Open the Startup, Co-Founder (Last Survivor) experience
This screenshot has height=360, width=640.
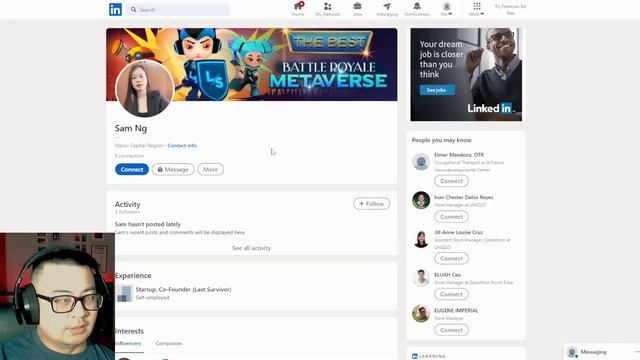[x=183, y=289]
